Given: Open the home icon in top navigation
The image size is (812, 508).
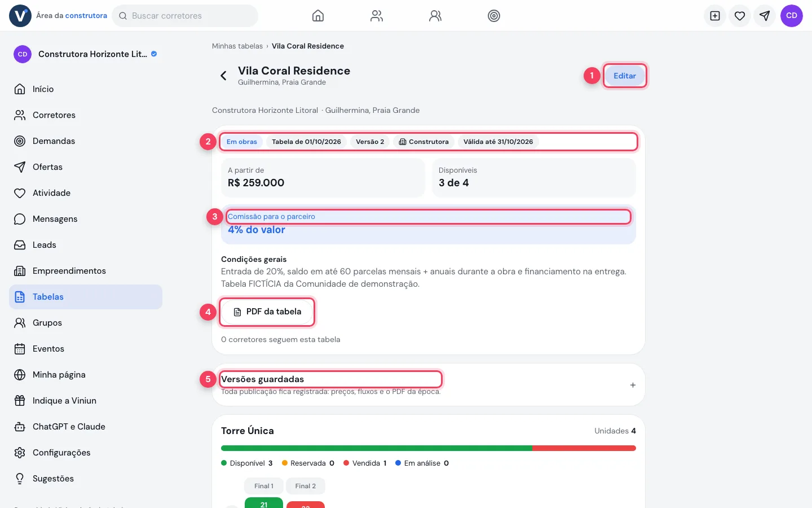Looking at the screenshot, I should [x=318, y=16].
